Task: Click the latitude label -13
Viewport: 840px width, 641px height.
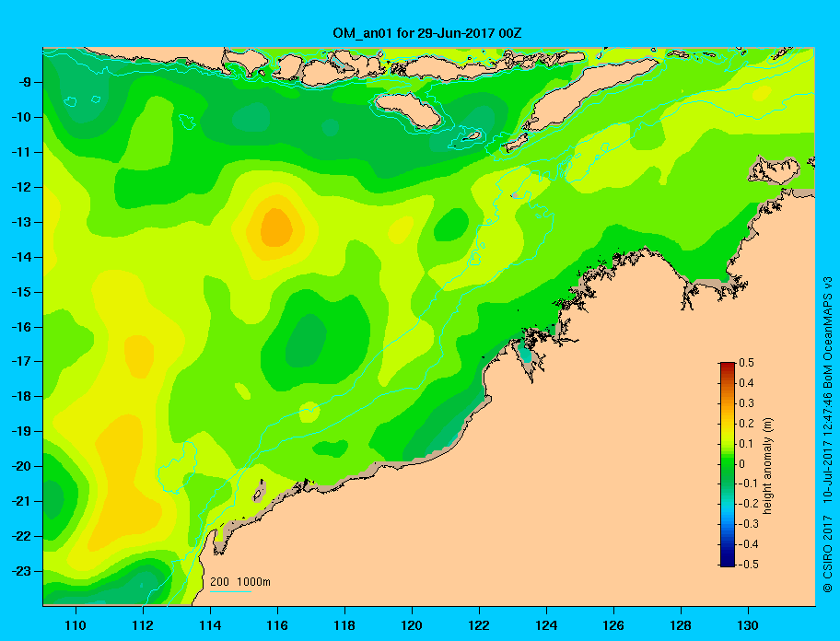Action: [21, 222]
